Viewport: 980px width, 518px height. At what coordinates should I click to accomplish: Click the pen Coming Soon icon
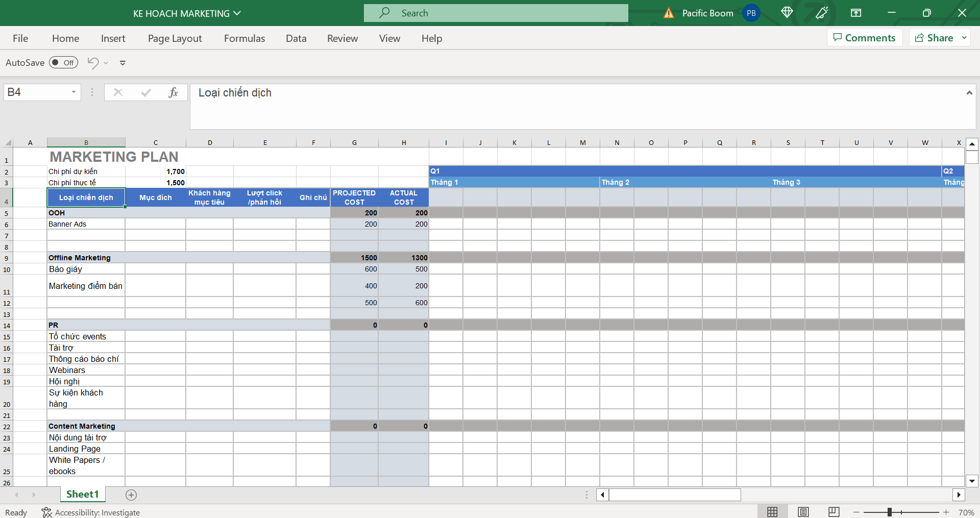tap(822, 13)
